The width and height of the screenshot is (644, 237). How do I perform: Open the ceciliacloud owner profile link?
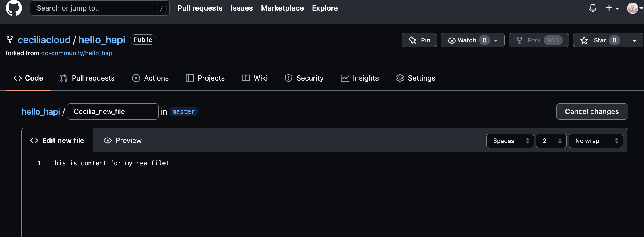[x=44, y=40]
